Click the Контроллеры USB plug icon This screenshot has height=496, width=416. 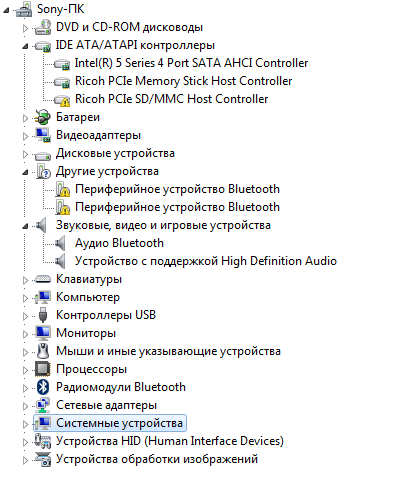[43, 315]
